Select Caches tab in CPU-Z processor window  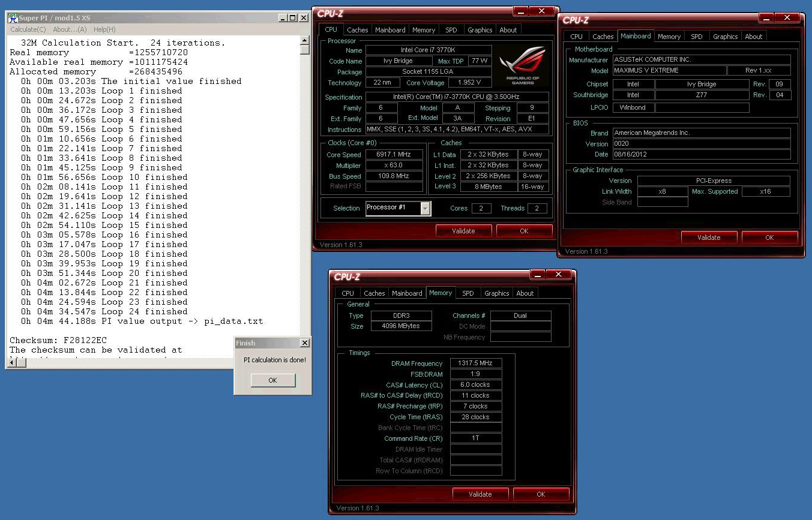coord(358,30)
